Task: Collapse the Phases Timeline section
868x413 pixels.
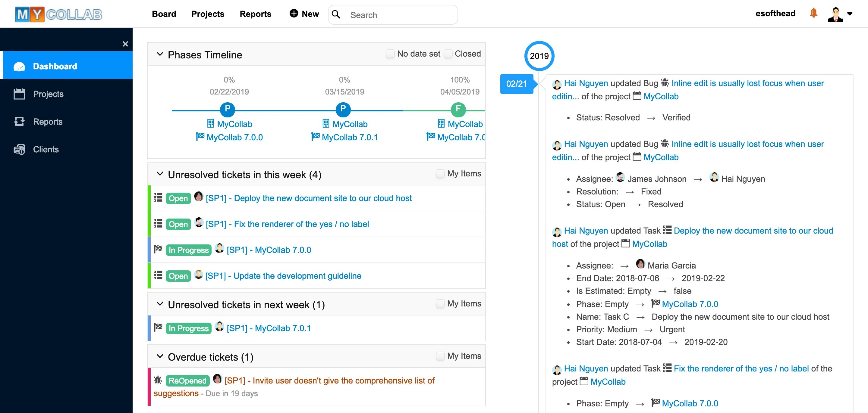Action: [x=160, y=54]
